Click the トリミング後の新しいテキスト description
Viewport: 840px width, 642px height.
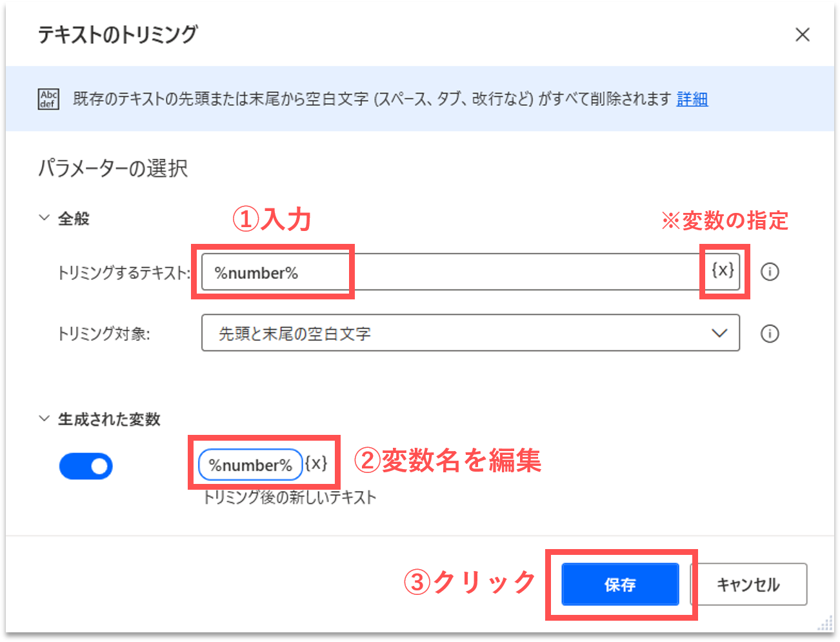(290, 497)
